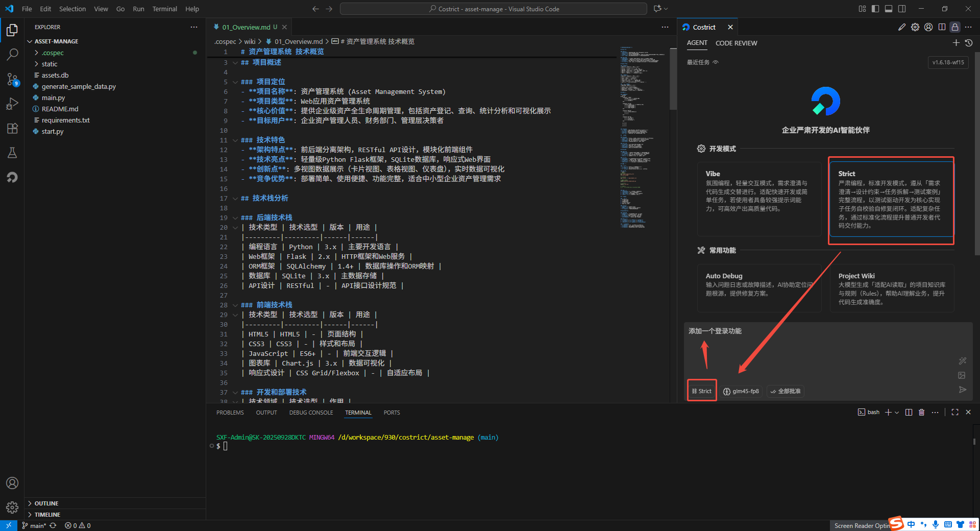This screenshot has height=531, width=980.
Task: Click the add image icon in chat
Action: pyautogui.click(x=962, y=375)
